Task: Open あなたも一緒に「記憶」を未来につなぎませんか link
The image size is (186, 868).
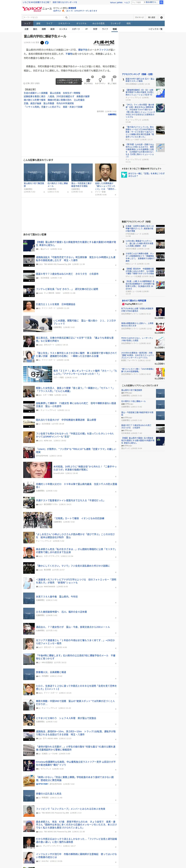Action: coord(146,175)
